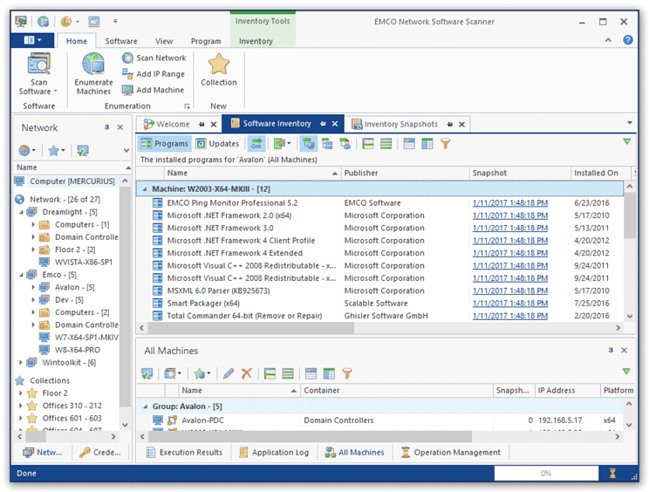Click the star collection icon in Network toolbar

pos(56,150)
